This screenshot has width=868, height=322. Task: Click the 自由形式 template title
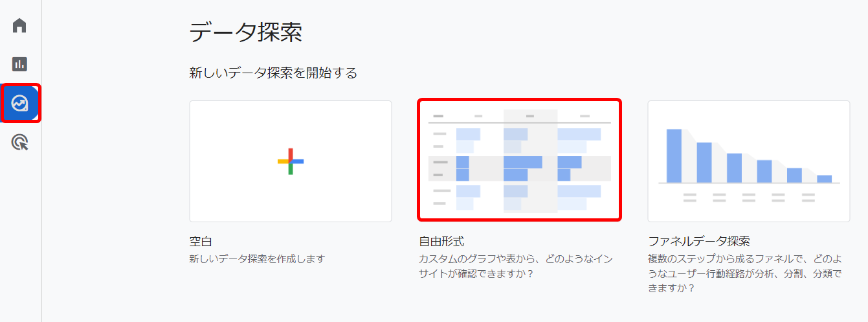pos(441,242)
